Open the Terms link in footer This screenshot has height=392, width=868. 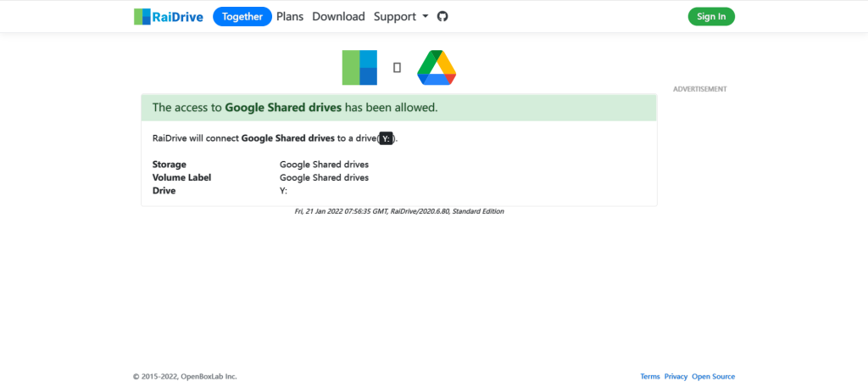tap(650, 377)
